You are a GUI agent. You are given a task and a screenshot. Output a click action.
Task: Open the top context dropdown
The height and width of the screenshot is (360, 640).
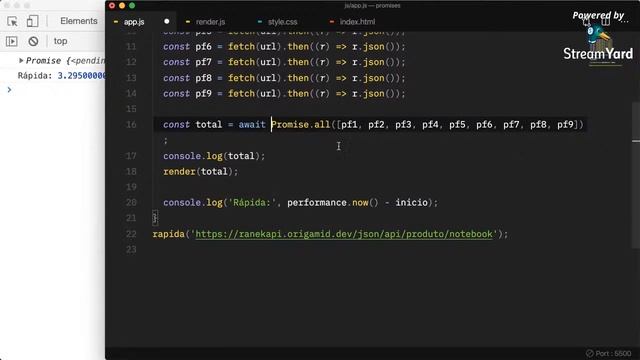pos(60,41)
